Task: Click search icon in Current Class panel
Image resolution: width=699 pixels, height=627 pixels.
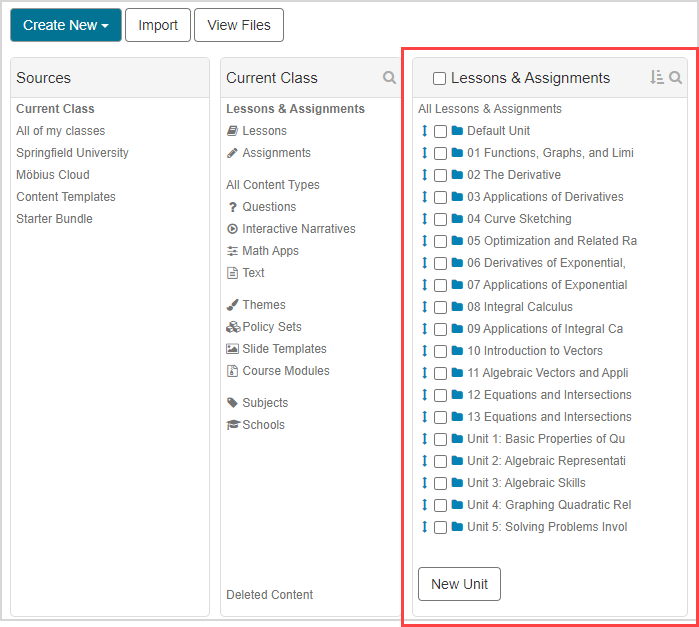Action: (x=389, y=78)
